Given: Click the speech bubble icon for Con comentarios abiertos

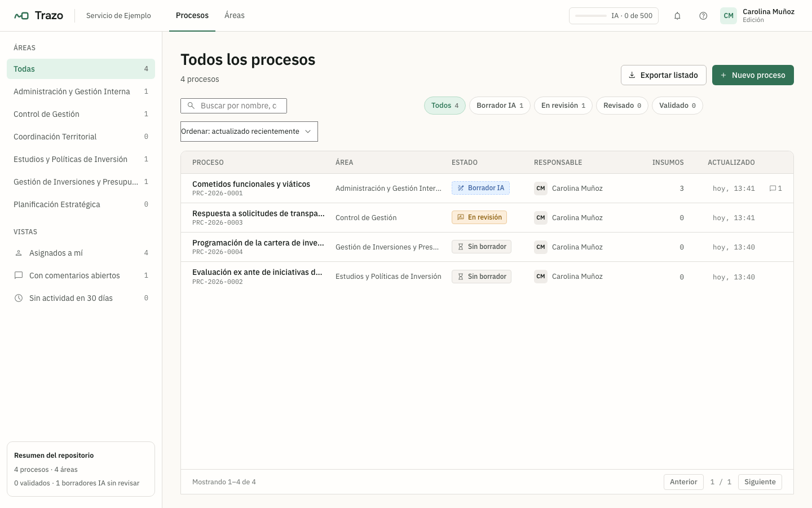Looking at the screenshot, I should click(19, 275).
